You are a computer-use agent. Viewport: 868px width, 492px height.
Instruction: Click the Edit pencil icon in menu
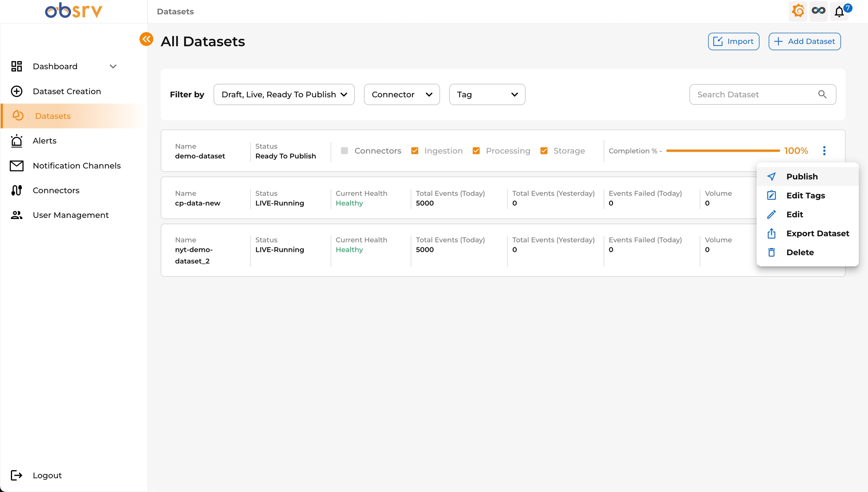click(772, 215)
